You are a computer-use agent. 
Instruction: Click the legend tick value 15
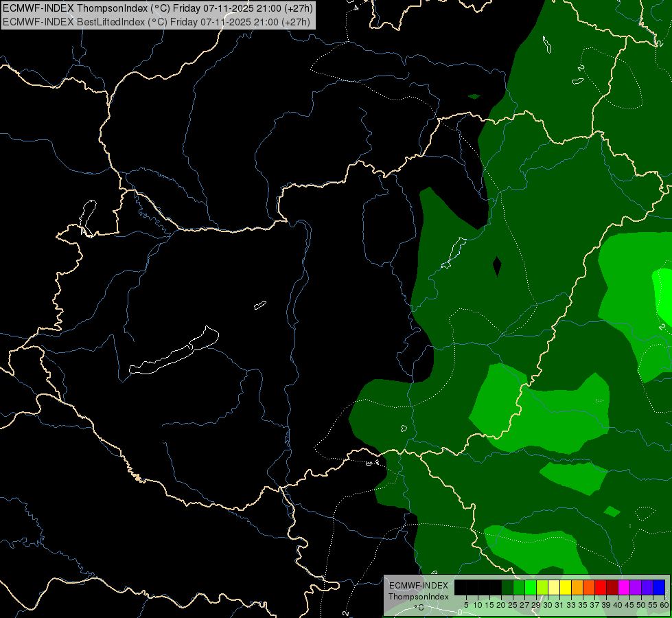click(x=489, y=605)
